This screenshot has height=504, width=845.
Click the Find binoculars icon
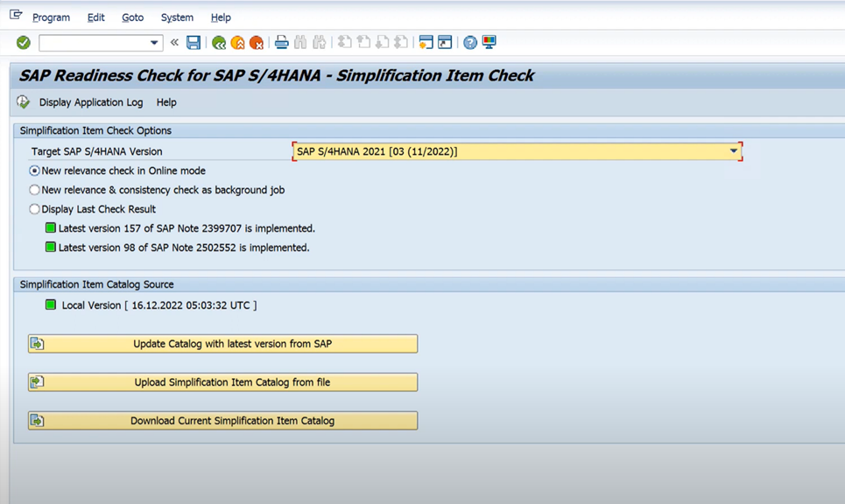coord(300,42)
